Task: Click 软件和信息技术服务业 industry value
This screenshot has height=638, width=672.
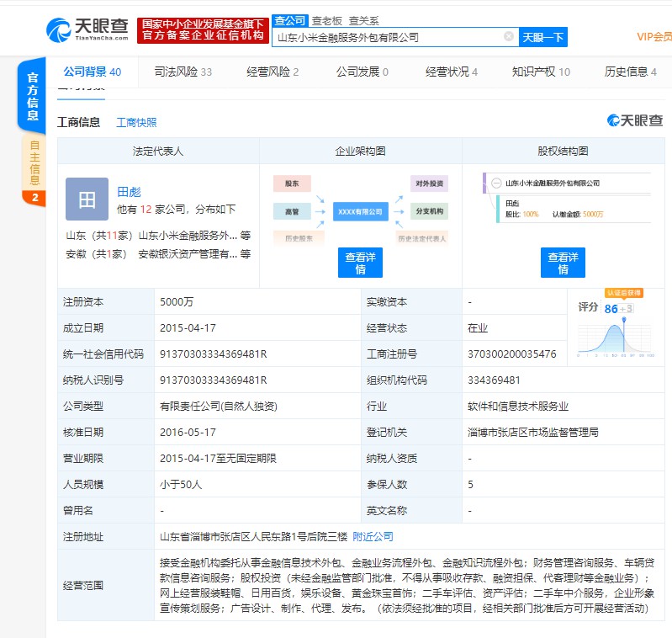Action: point(518,406)
